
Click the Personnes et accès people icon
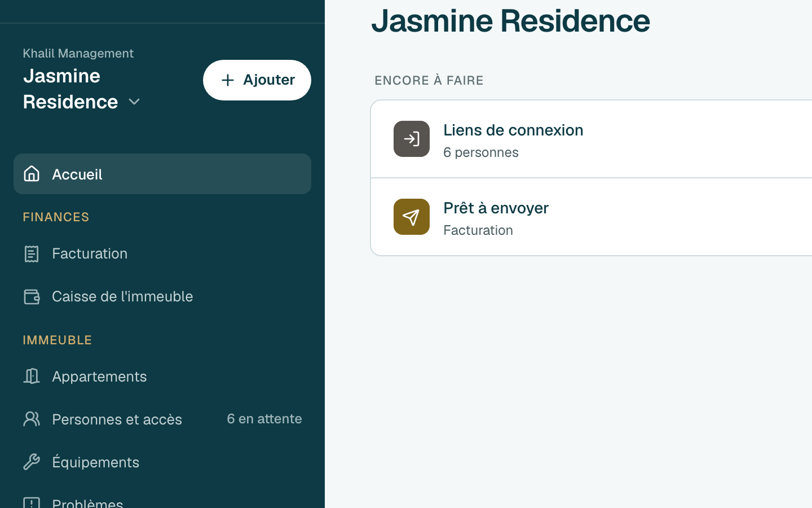pyautogui.click(x=32, y=419)
